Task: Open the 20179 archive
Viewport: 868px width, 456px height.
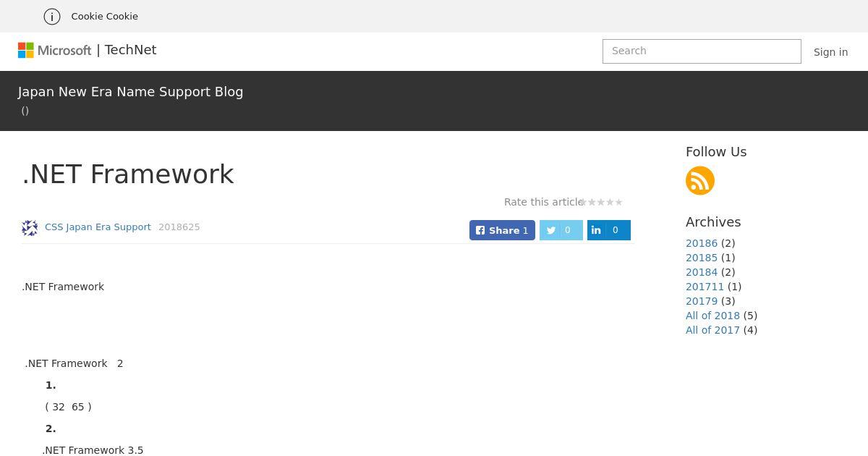Action: click(702, 301)
